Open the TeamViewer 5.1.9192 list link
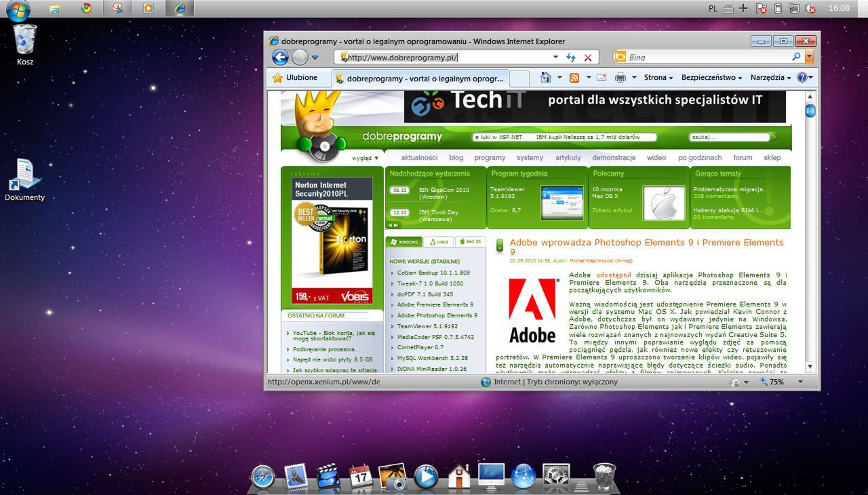Screen dimensions: 868x495 (427, 326)
